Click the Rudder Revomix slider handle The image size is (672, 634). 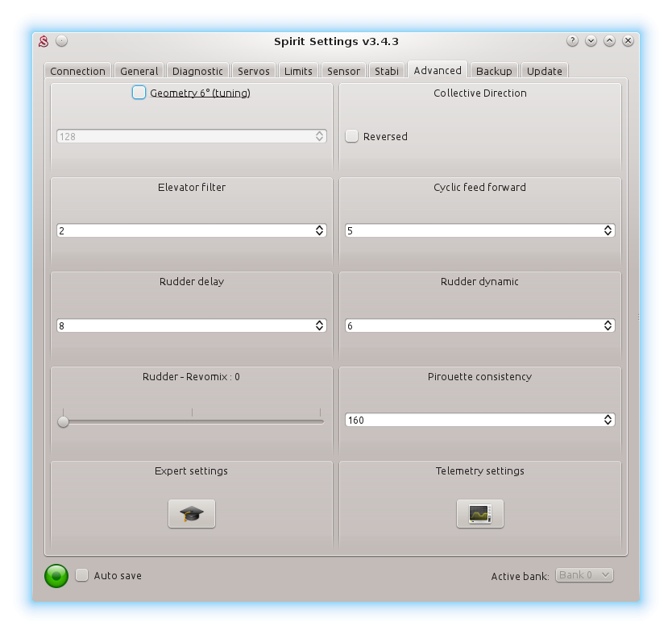tap(64, 421)
